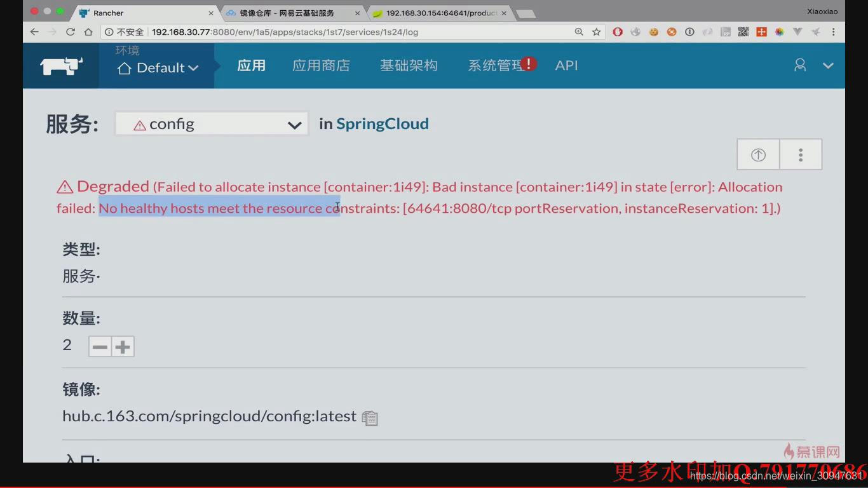Click the red cross-arrows extension icon
Image resolution: width=868 pixels, height=488 pixels.
tap(761, 32)
